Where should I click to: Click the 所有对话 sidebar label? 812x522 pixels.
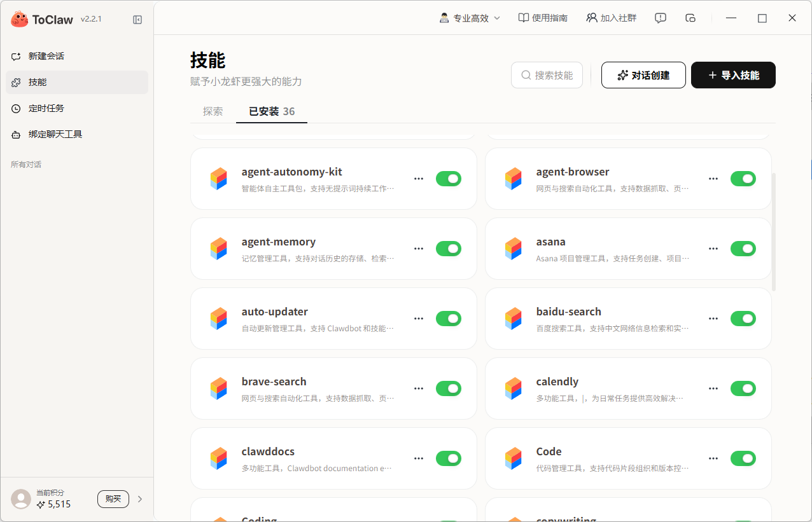tap(26, 165)
